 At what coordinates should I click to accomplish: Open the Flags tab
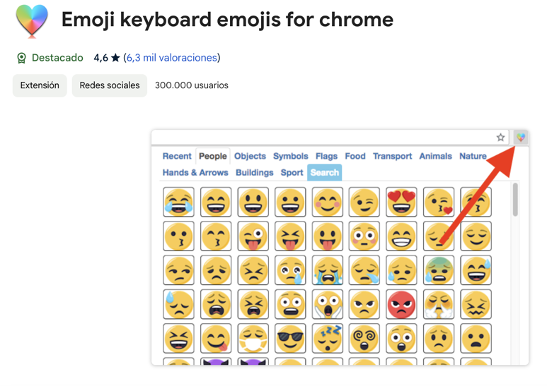coord(326,156)
